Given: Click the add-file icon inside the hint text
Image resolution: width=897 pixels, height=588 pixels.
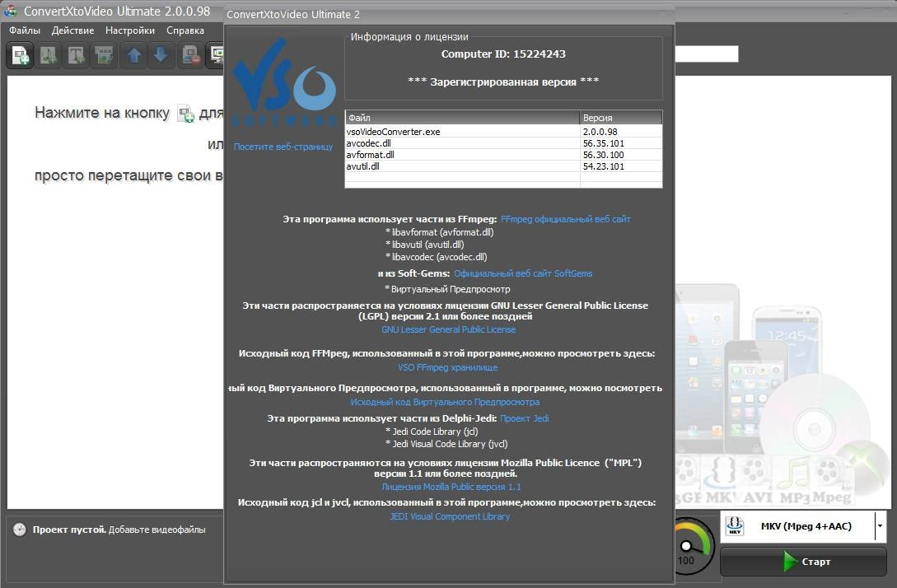Looking at the screenshot, I should pos(185,114).
